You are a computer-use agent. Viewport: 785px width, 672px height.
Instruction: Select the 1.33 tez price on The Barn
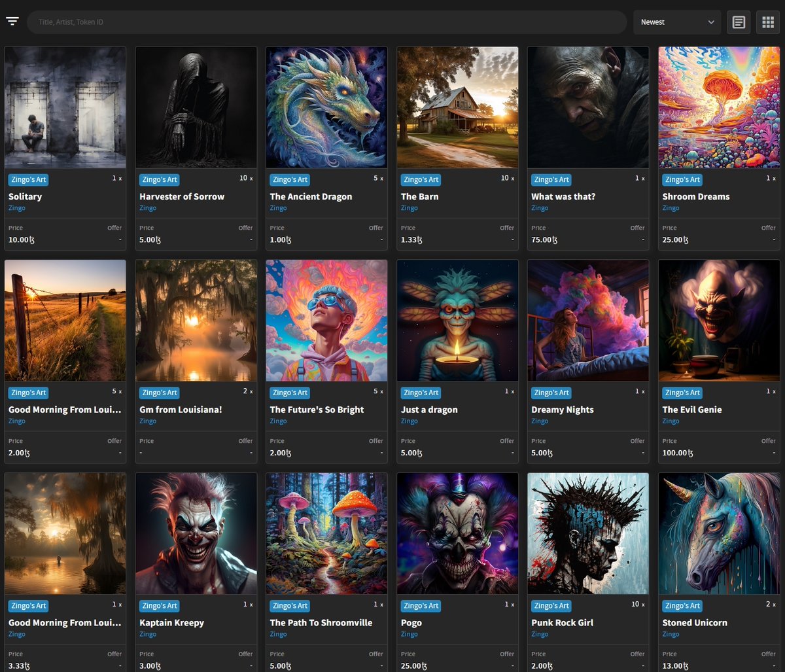(412, 239)
